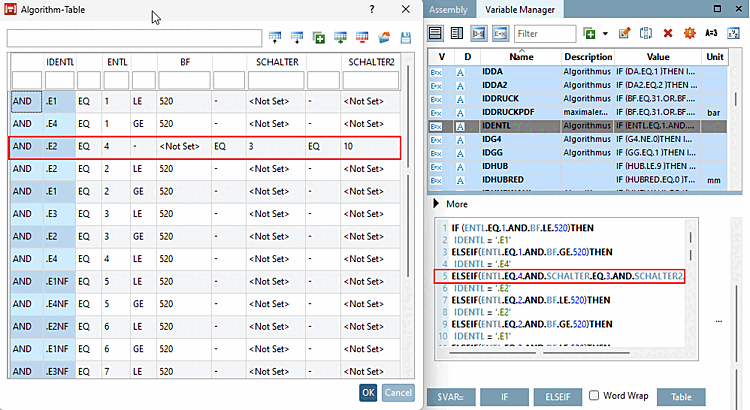Toggle the E=x variables filter button
Viewport: 750px width, 410px height.
tap(500, 33)
